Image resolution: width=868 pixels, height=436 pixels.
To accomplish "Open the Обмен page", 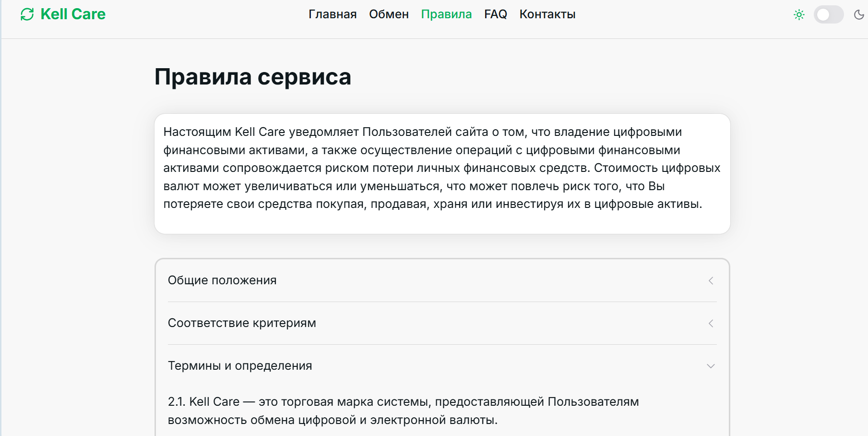I will (389, 14).
